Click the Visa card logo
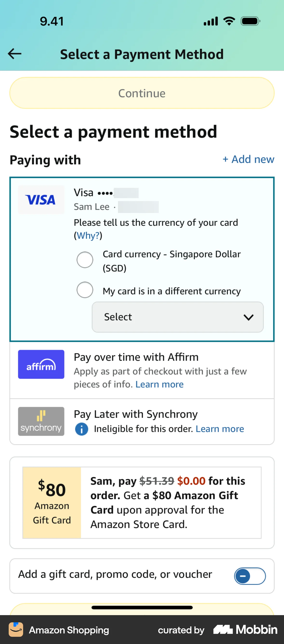 pyautogui.click(x=41, y=199)
